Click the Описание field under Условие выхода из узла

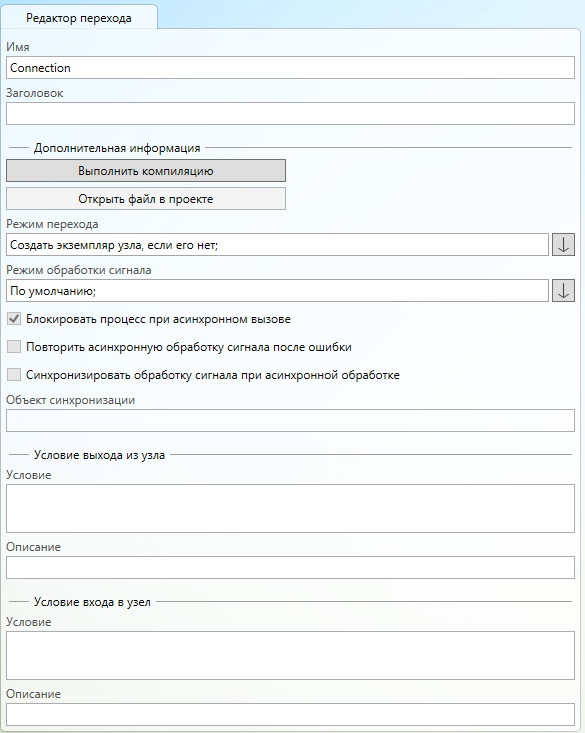pos(290,568)
